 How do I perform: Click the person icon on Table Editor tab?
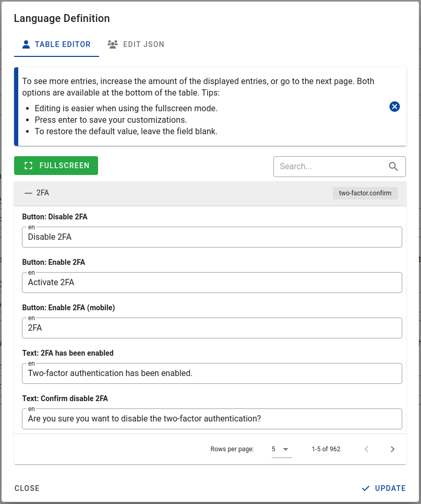26,44
